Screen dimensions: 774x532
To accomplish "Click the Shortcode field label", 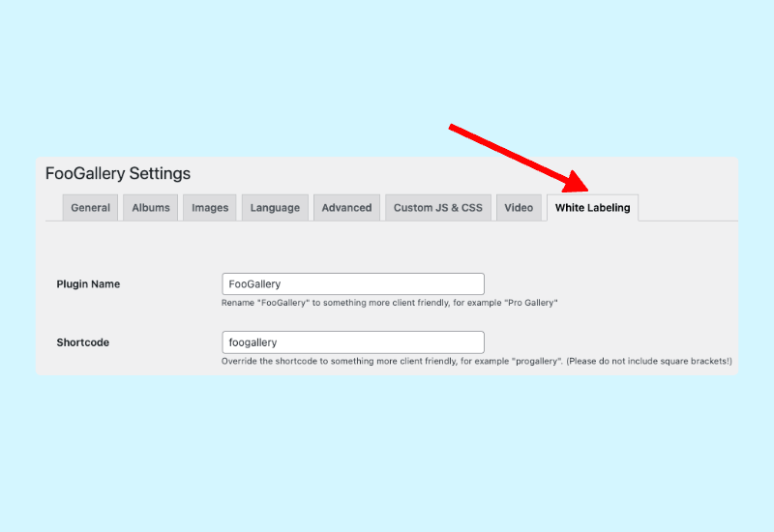I will pos(82,342).
